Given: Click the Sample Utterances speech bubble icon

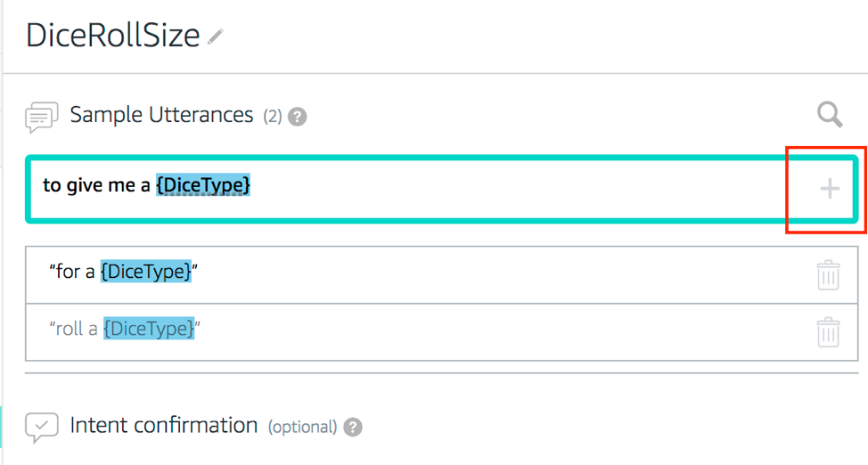Looking at the screenshot, I should (41, 117).
